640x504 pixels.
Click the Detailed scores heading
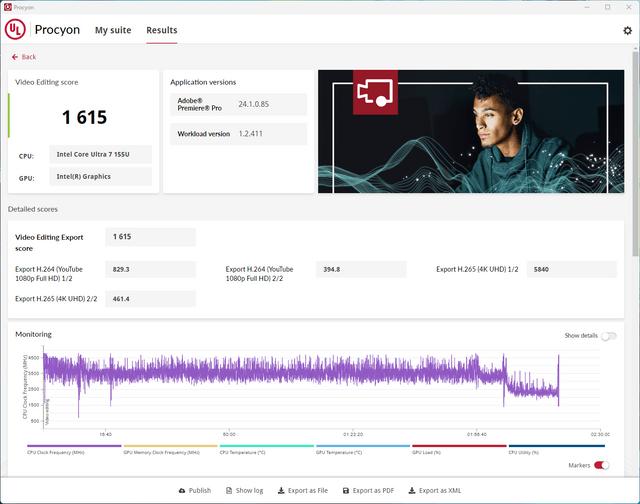pos(33,209)
